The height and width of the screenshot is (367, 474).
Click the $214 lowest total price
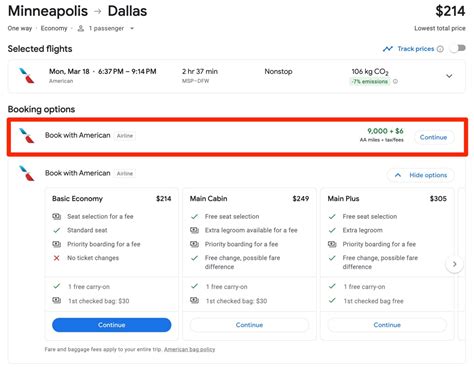[450, 11]
